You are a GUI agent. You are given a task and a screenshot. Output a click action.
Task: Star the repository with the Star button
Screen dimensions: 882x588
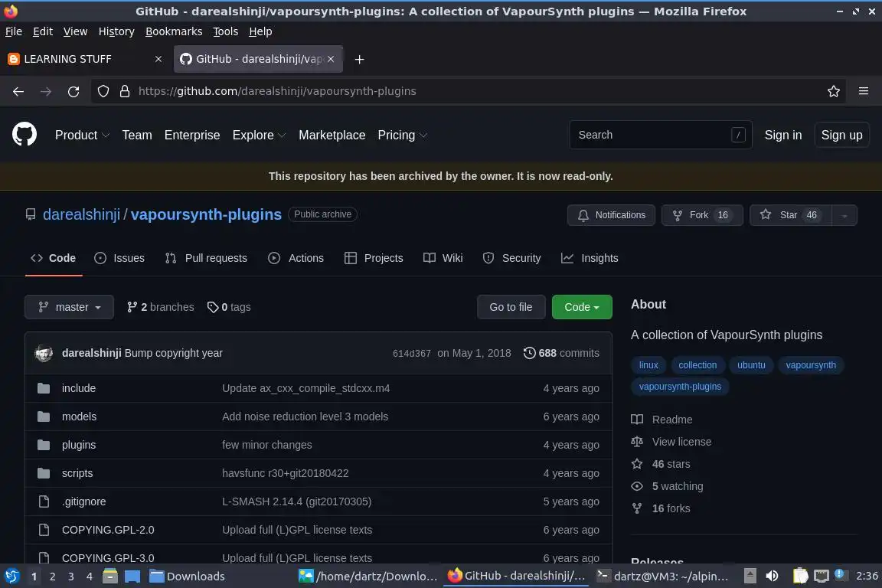pyautogui.click(x=790, y=215)
